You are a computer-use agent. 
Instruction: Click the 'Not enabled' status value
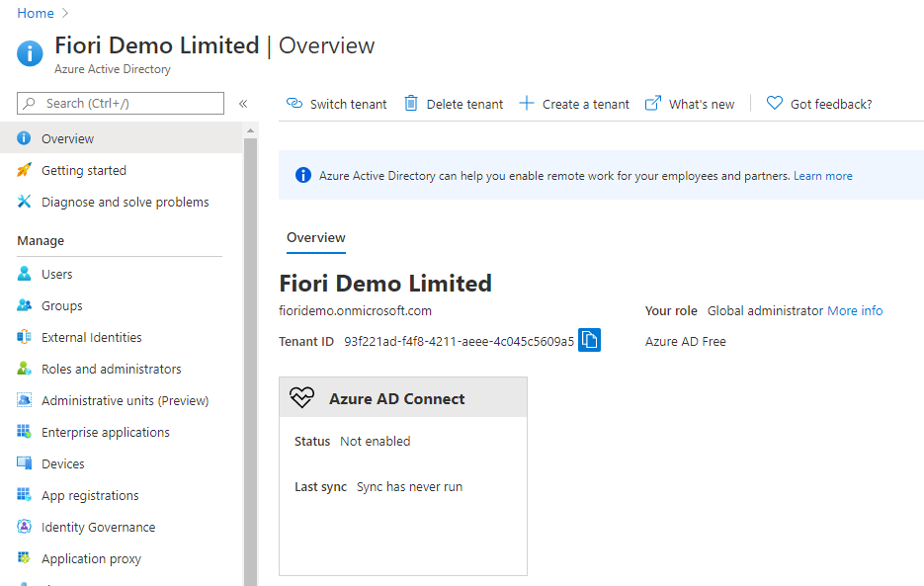pos(375,441)
